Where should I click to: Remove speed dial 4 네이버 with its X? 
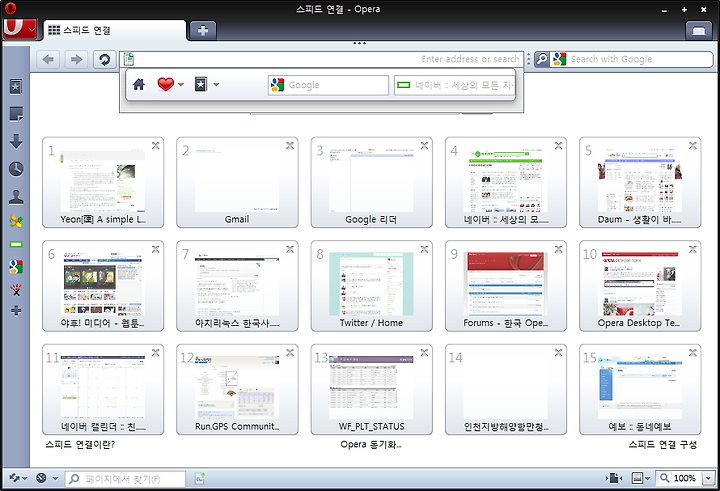tap(558, 146)
